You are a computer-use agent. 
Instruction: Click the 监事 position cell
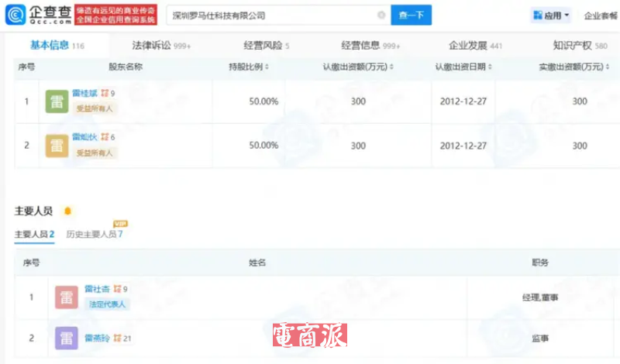tap(540, 338)
